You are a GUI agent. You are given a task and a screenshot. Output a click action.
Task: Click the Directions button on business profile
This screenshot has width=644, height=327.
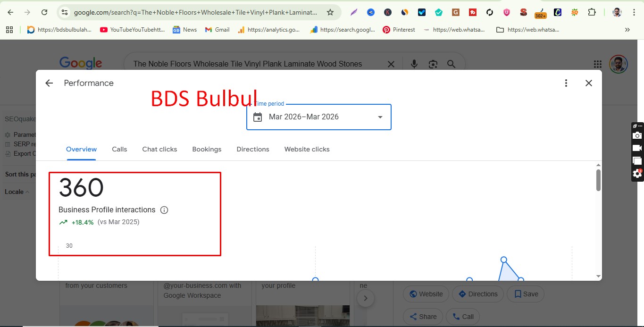[477, 293]
